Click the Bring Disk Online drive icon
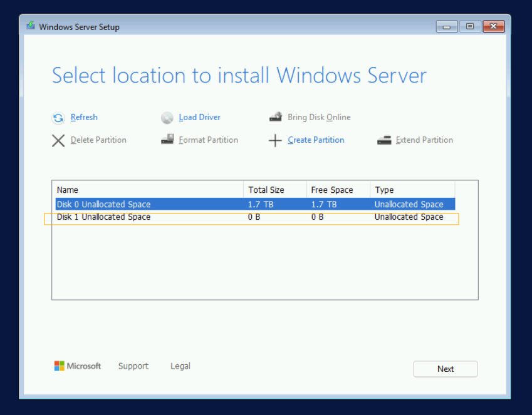The height and width of the screenshot is (415, 532). [276, 116]
